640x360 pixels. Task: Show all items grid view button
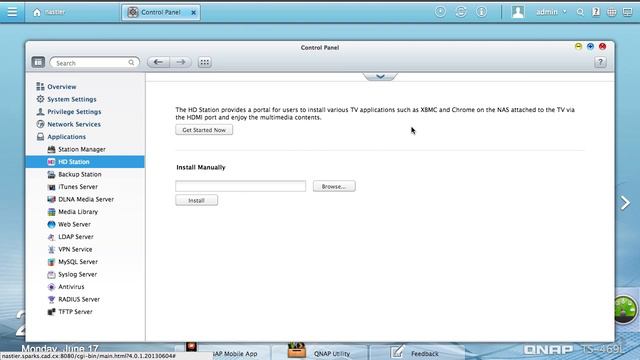coord(204,62)
